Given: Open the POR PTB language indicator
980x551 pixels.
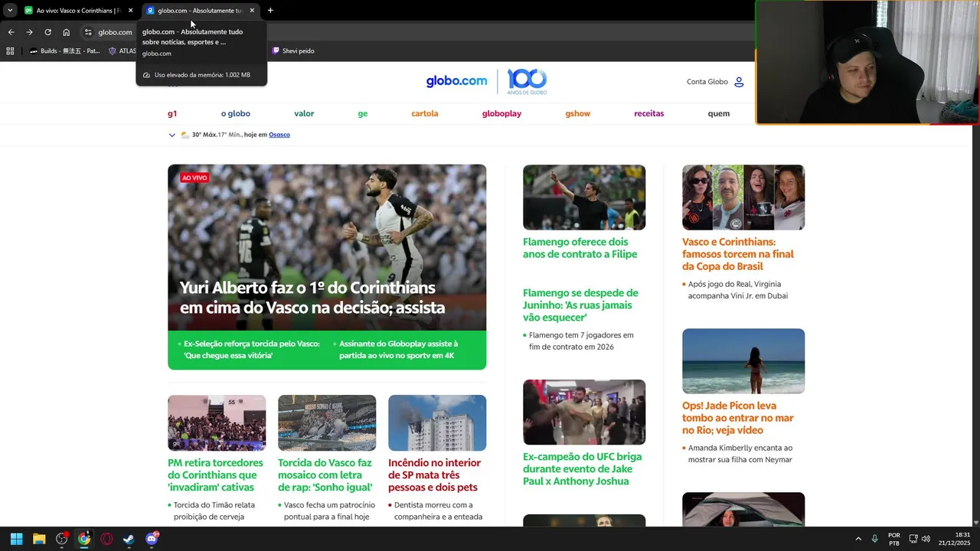Looking at the screenshot, I should click(x=894, y=539).
